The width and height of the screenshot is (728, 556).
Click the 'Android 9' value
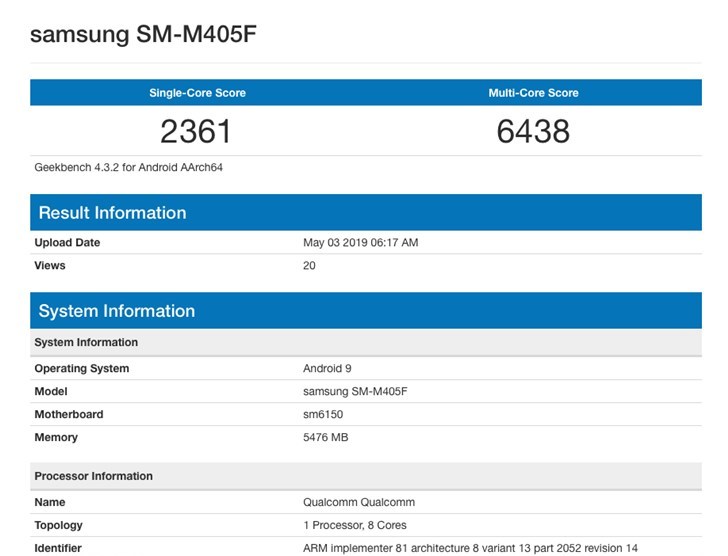(x=327, y=369)
